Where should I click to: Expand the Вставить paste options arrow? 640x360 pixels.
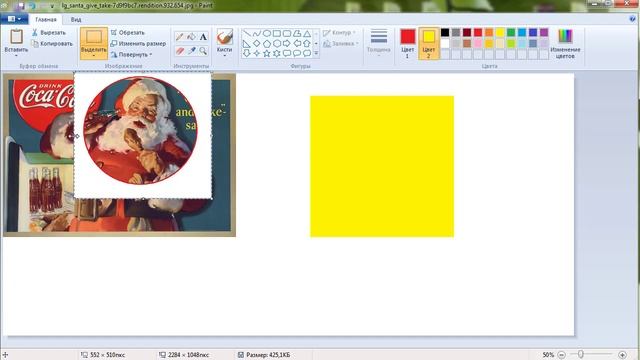(16, 55)
